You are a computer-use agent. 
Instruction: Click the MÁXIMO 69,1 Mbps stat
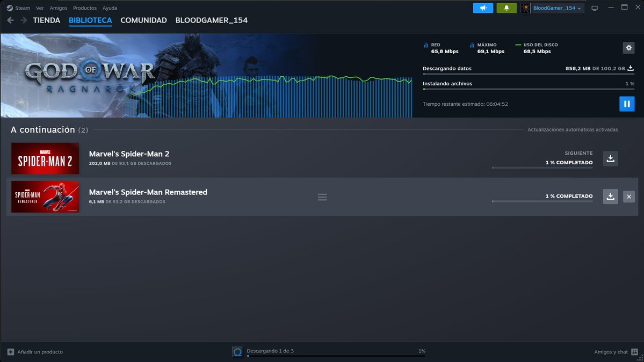click(487, 48)
